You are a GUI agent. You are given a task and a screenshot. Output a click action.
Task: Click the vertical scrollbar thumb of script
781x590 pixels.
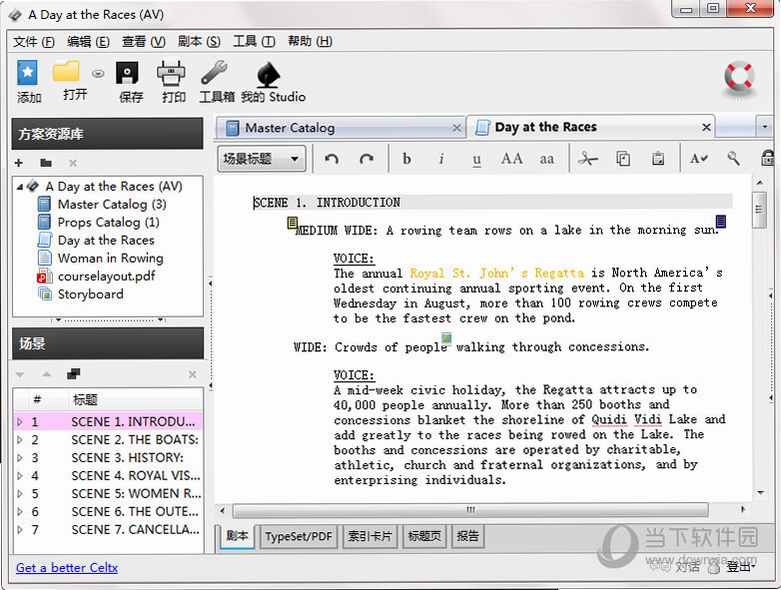click(x=759, y=210)
